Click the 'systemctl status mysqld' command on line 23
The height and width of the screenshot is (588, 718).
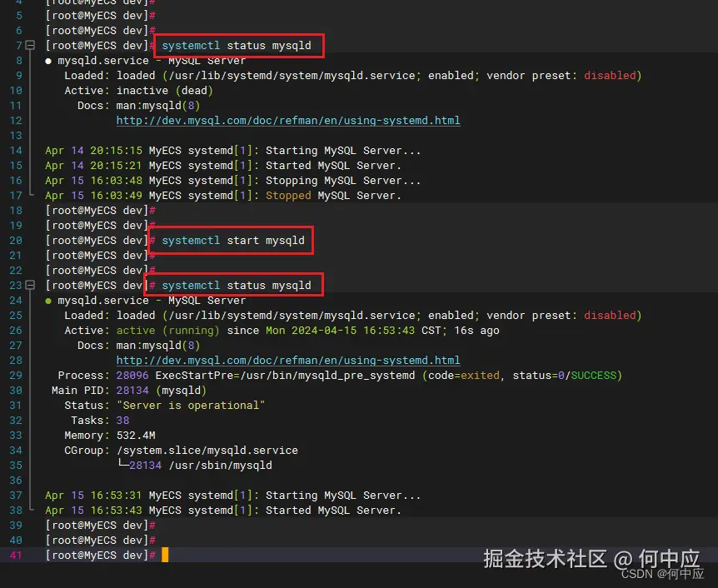pyautogui.click(x=237, y=286)
